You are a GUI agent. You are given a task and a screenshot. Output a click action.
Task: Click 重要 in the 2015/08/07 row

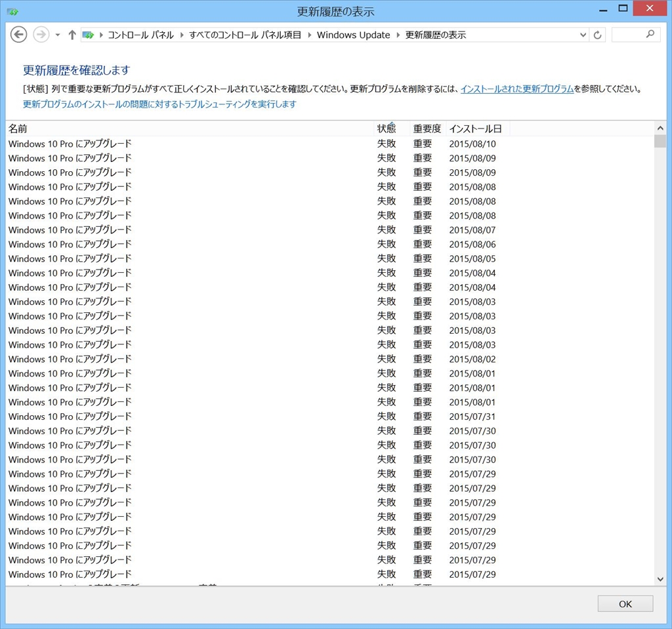[423, 230]
